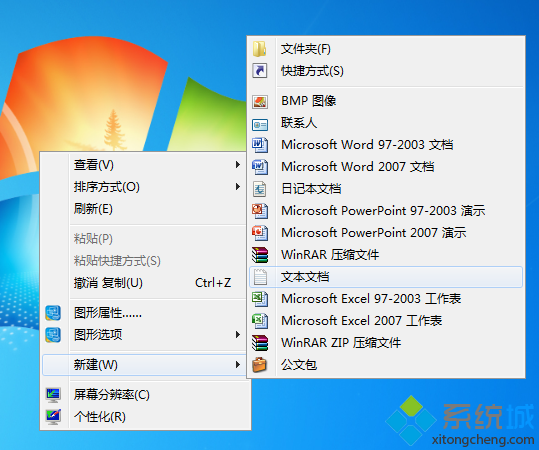Open the 新建(W) menu entry

[144, 365]
